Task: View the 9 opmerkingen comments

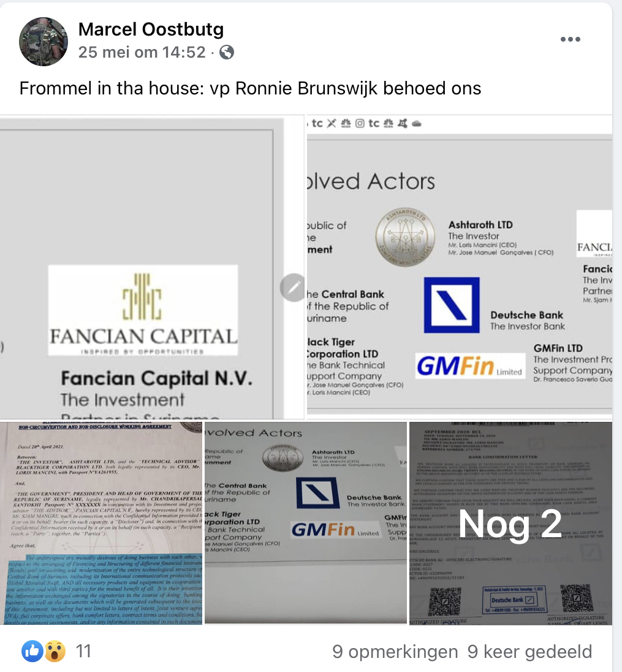Action: click(395, 651)
